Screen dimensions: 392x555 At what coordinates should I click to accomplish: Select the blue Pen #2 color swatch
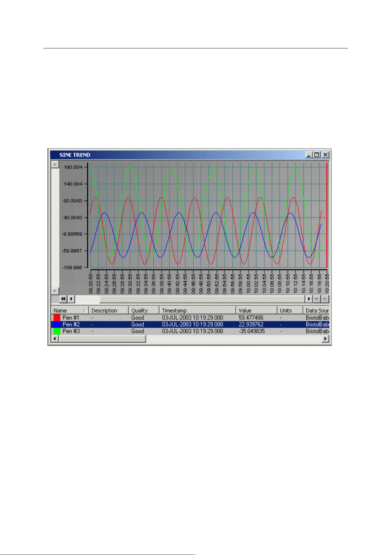57,324
